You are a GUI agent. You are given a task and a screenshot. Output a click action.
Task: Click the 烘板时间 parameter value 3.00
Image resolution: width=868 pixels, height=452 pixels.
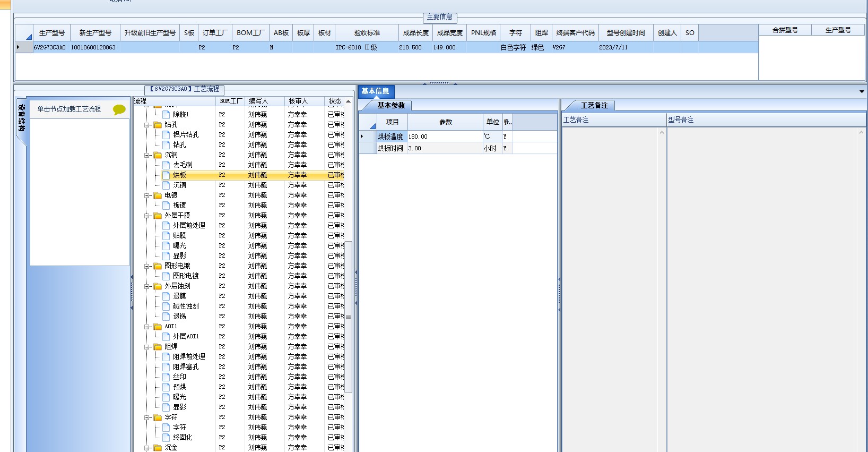(x=445, y=148)
